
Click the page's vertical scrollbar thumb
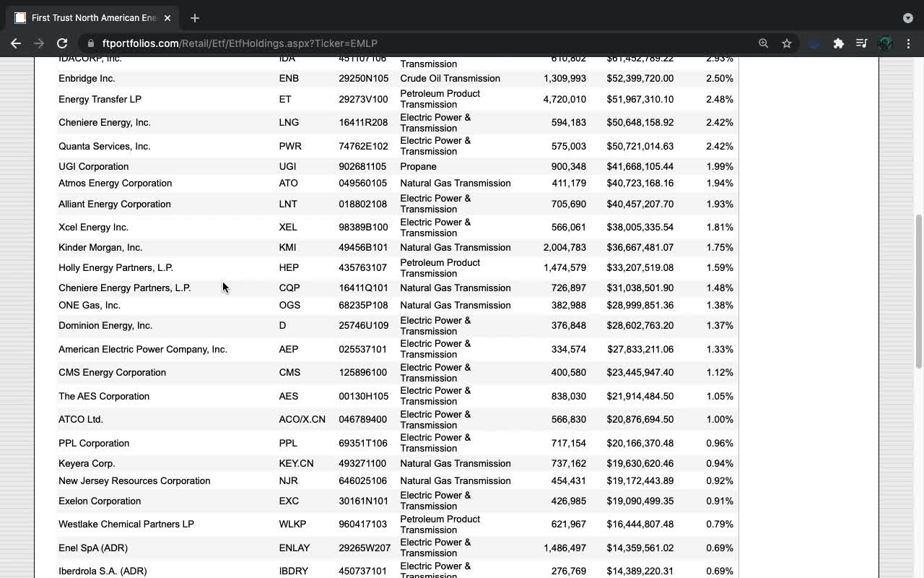[x=918, y=293]
